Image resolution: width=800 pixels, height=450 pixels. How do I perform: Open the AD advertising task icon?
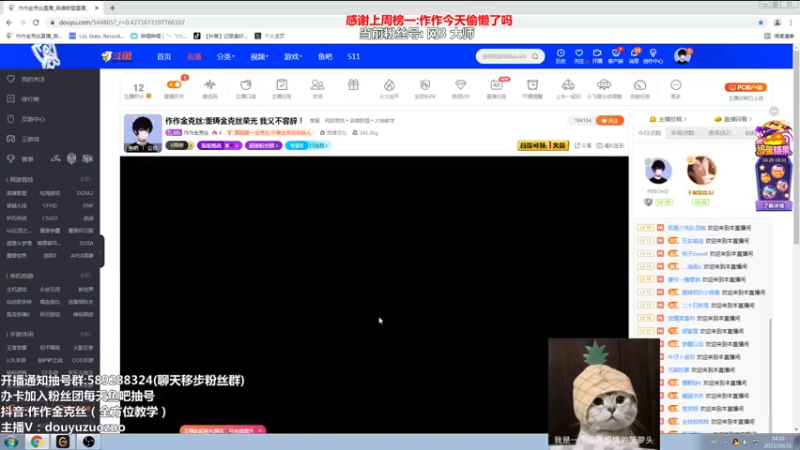pyautogui.click(x=496, y=85)
